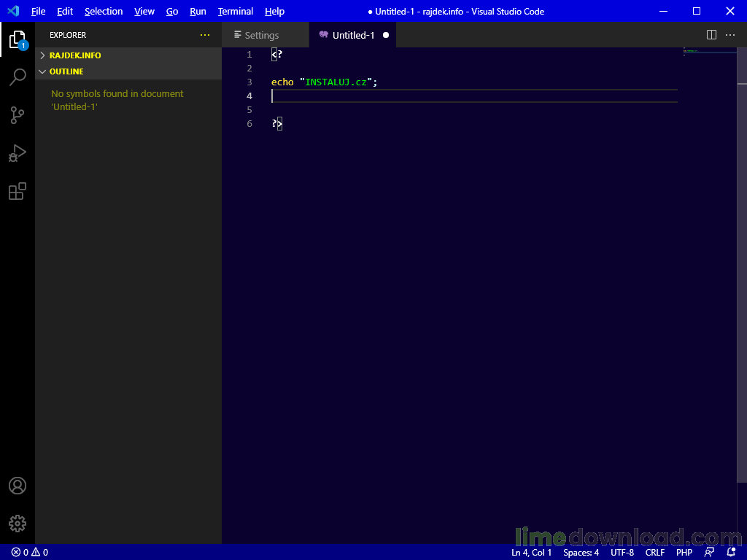The height and width of the screenshot is (560, 747).
Task: Click the VS Code logo in the title bar
Action: 13,11
